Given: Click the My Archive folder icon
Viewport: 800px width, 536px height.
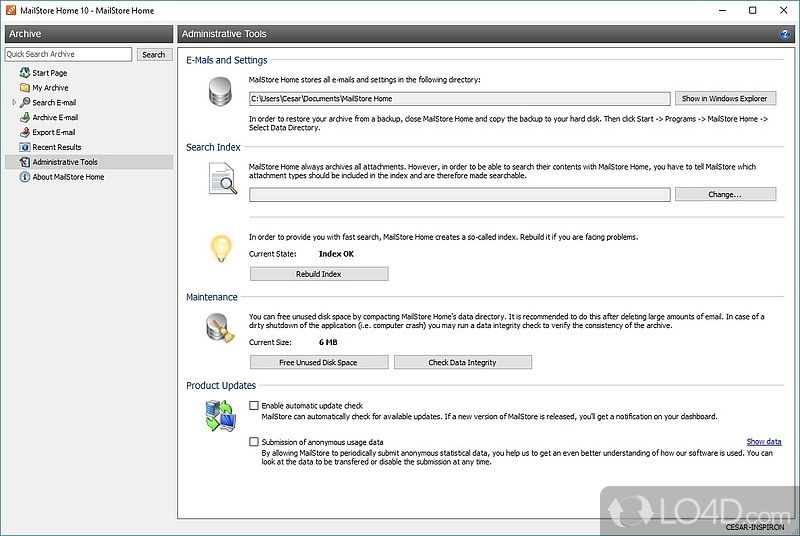Looking at the screenshot, I should [x=24, y=88].
